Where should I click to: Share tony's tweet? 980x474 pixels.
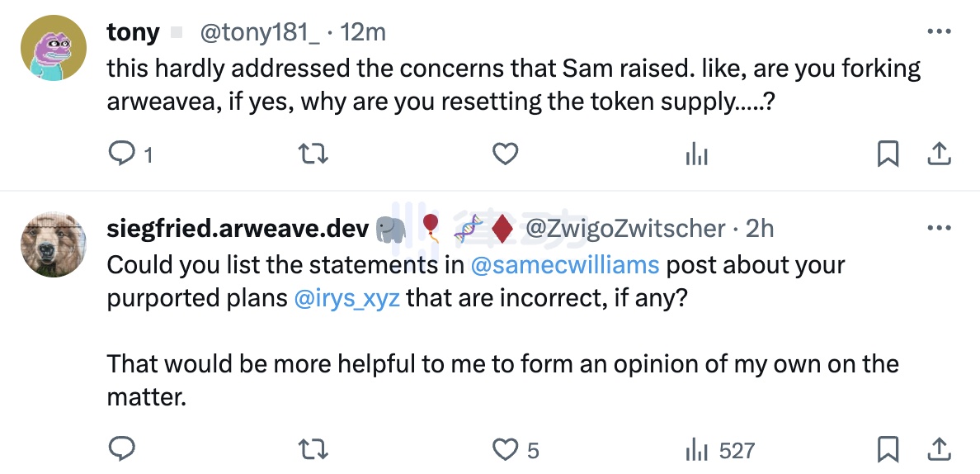point(940,154)
